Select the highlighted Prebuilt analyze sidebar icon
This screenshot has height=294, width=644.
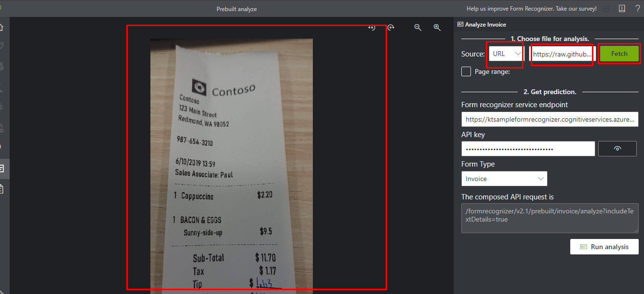pos(2,168)
